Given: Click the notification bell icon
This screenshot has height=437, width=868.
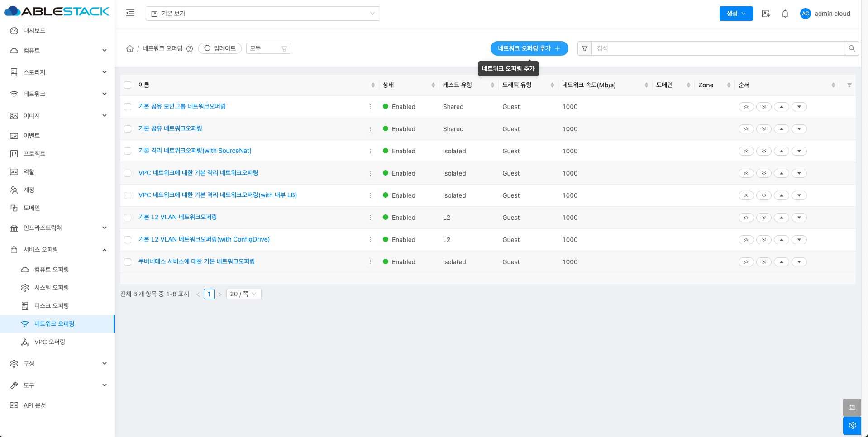Looking at the screenshot, I should pyautogui.click(x=785, y=14).
